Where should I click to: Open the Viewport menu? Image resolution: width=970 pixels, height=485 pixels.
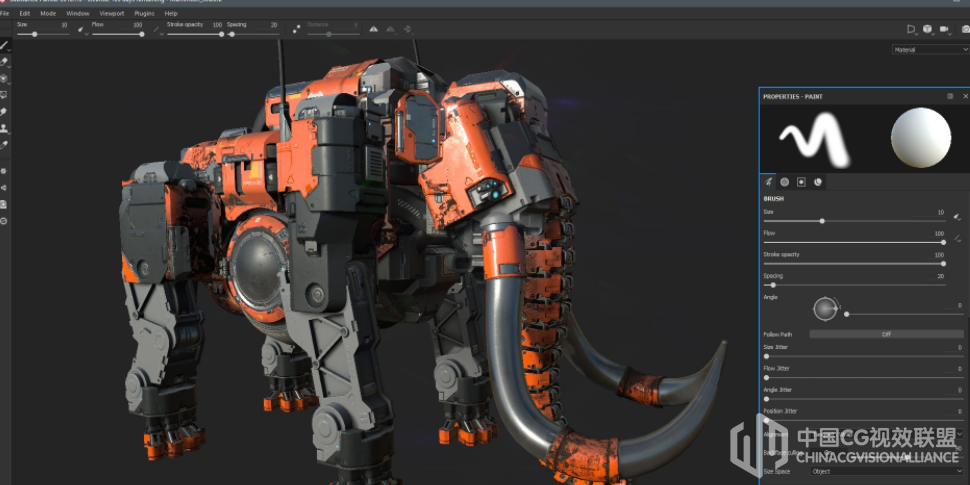click(x=112, y=13)
